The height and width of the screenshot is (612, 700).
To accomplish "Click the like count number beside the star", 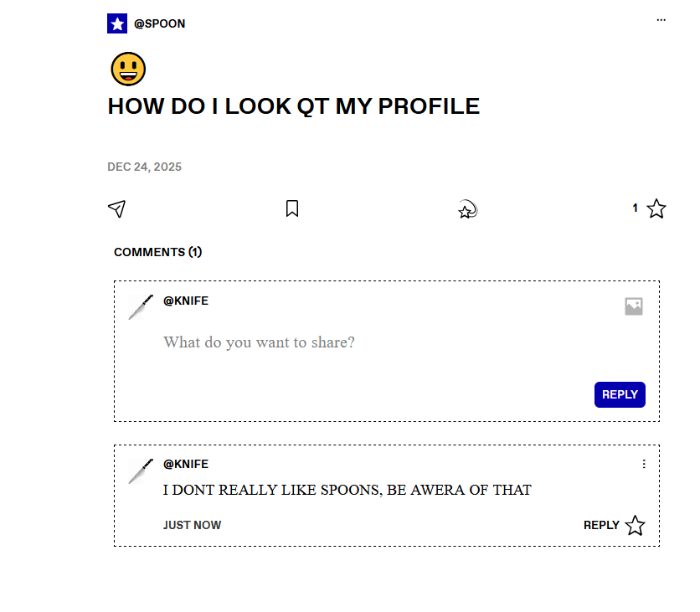I will pyautogui.click(x=635, y=208).
